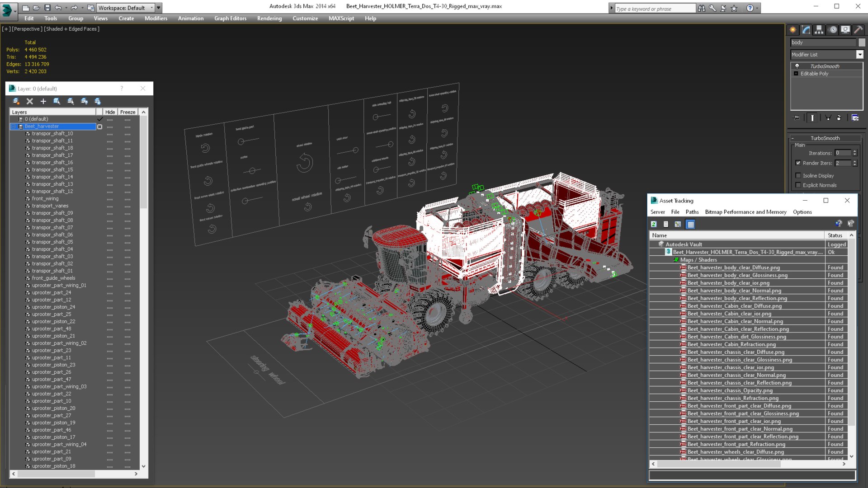This screenshot has height=488, width=868.
Task: Switch to the Display command panel tab
Action: pyautogui.click(x=845, y=30)
